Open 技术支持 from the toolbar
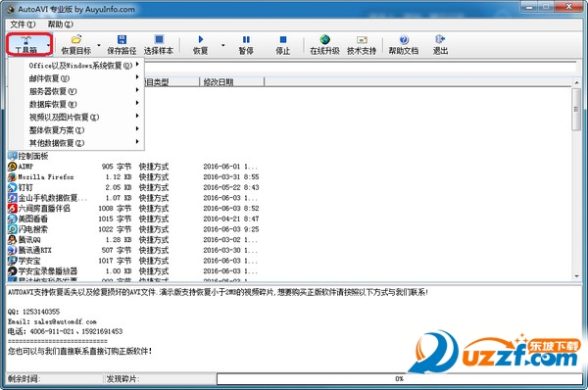Image resolution: width=588 pixels, height=390 pixels. [x=362, y=45]
